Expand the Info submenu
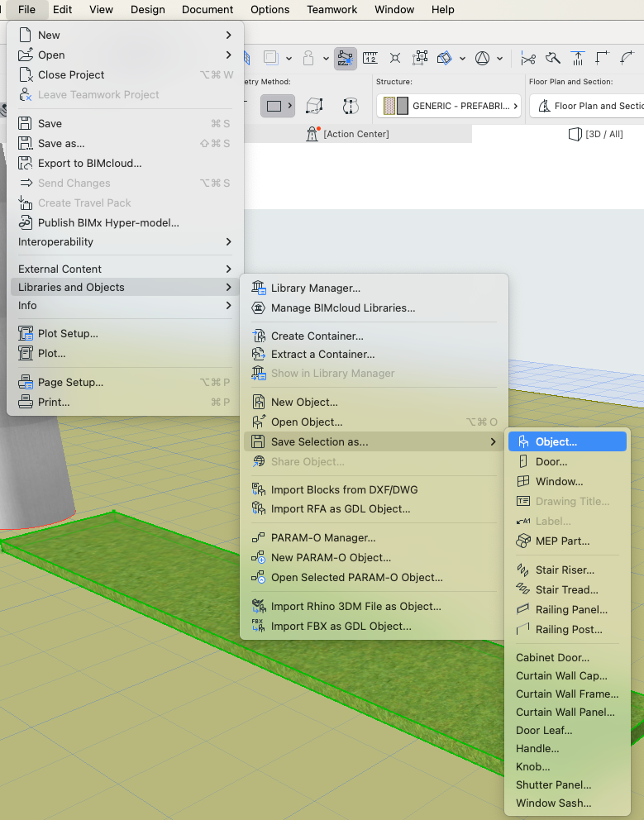The image size is (644, 820). [x=125, y=305]
